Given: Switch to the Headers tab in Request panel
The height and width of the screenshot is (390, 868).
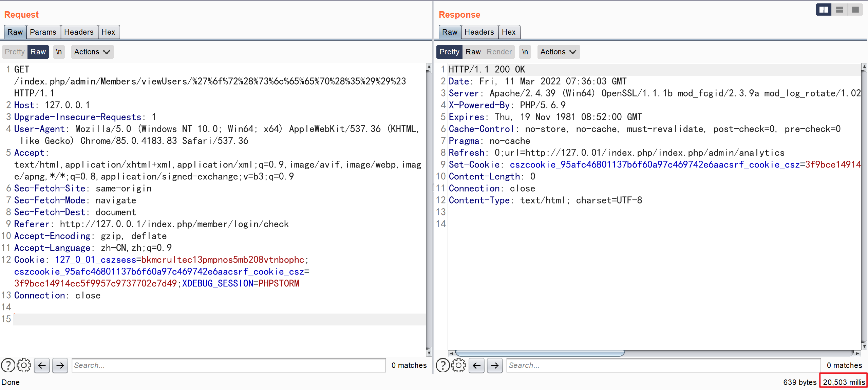Looking at the screenshot, I should click(x=79, y=32).
